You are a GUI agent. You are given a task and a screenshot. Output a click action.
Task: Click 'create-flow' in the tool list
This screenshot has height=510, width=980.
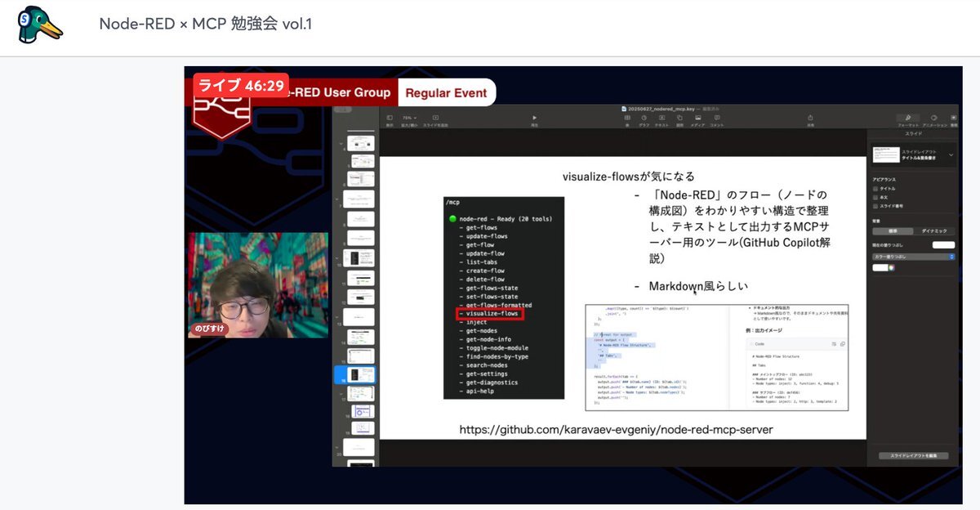(x=485, y=271)
